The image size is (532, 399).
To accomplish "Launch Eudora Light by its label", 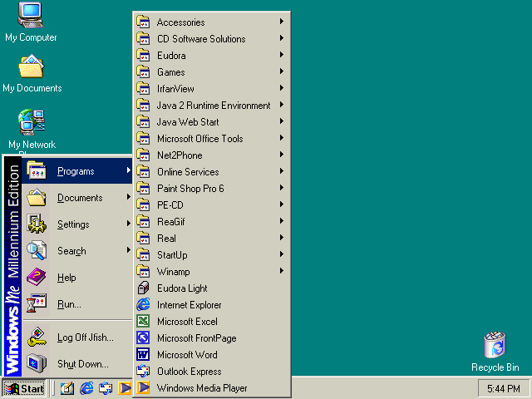I will click(x=182, y=288).
